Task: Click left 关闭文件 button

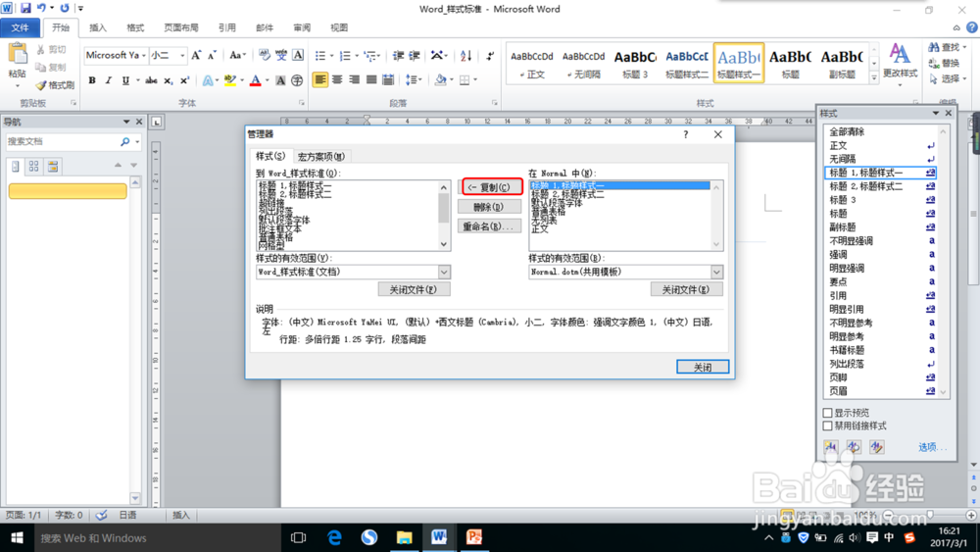Action: tap(414, 289)
